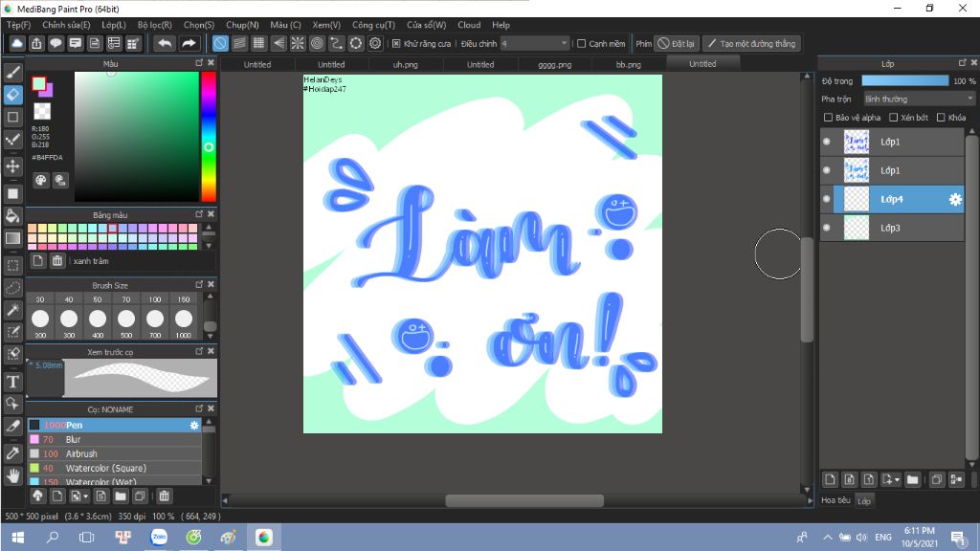This screenshot has width=980, height=551.
Task: Select the Airbrush brush
Action: pos(115,453)
